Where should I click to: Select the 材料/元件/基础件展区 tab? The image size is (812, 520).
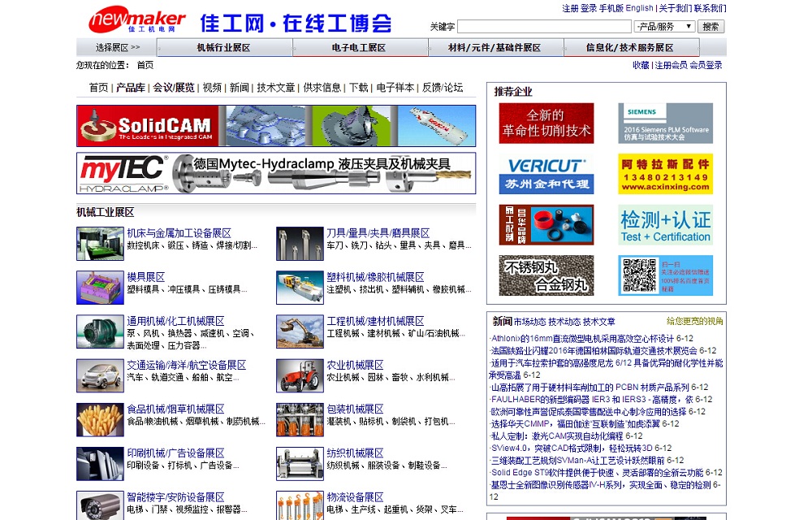[495, 48]
